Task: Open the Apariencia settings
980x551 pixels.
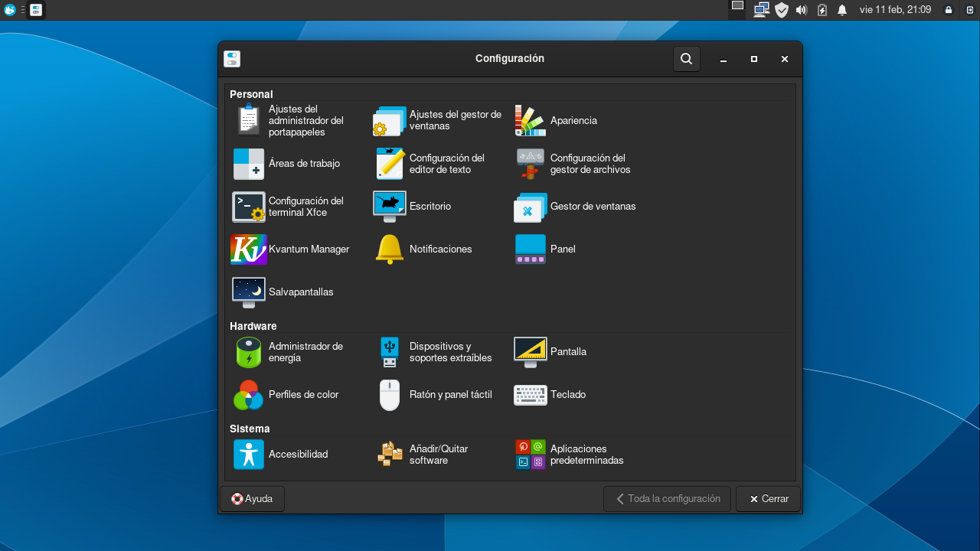Action: point(557,120)
